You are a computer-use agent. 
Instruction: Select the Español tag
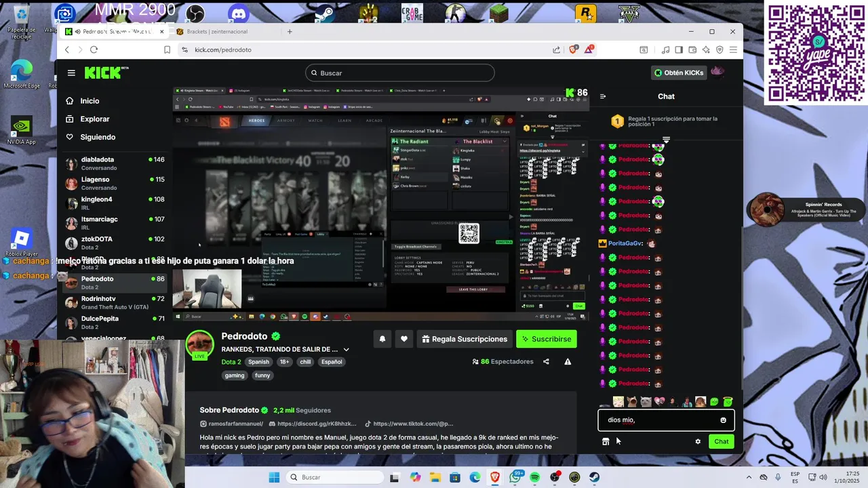(332, 362)
